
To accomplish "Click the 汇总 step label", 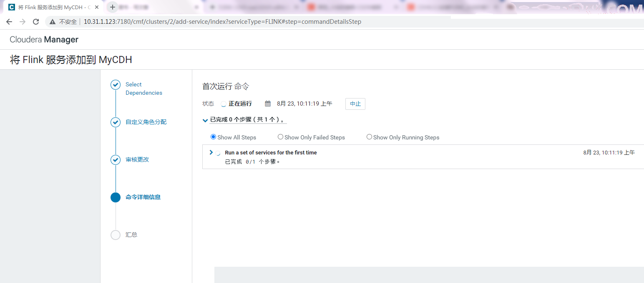I will pos(131,235).
